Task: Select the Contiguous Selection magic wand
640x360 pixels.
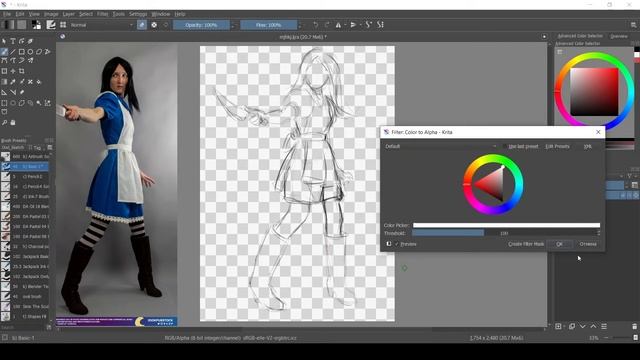Action: (39, 103)
